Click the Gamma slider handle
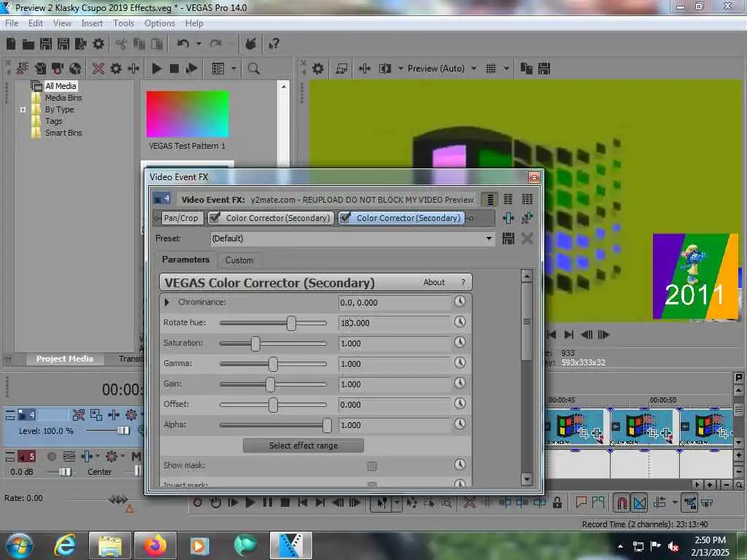This screenshot has height=560, width=747. [x=273, y=364]
